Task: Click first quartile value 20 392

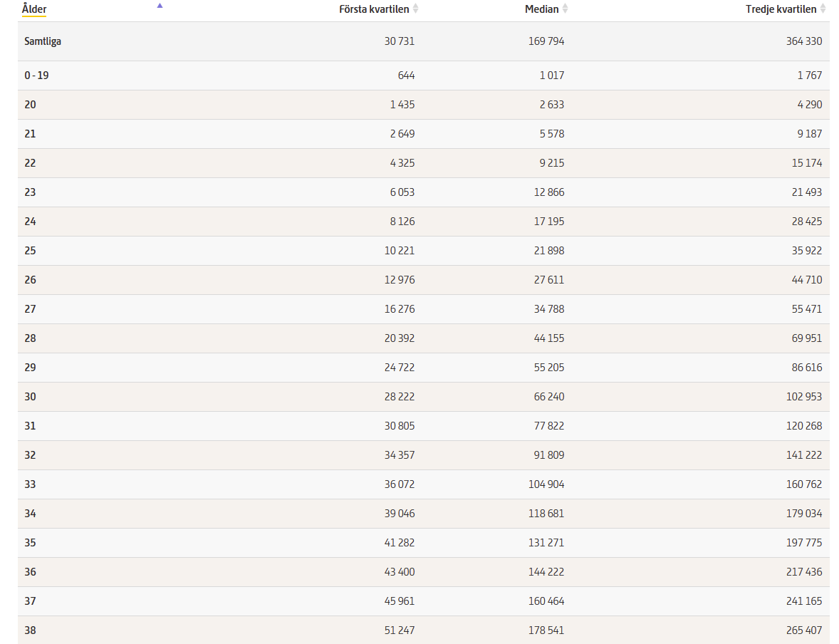Action: click(x=399, y=338)
